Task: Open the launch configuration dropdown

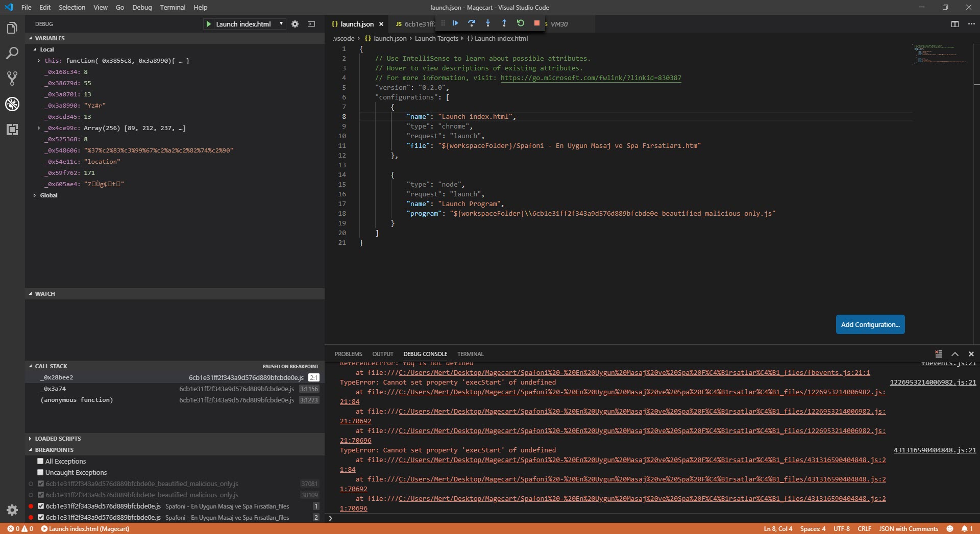Action: coord(250,24)
